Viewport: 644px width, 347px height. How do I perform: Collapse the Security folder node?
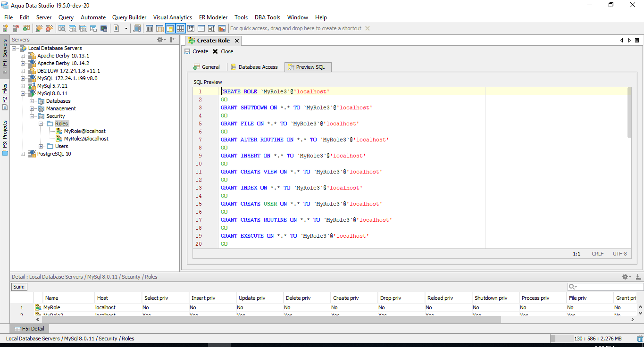coord(32,116)
